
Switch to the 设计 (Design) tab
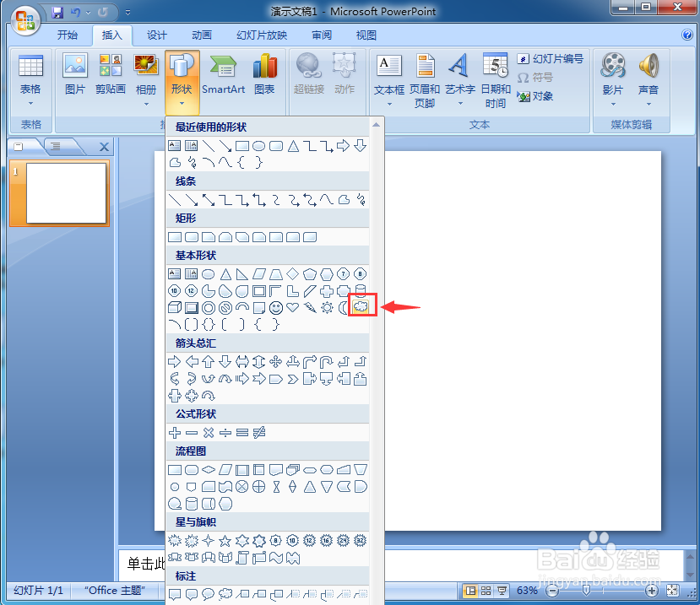pos(157,35)
